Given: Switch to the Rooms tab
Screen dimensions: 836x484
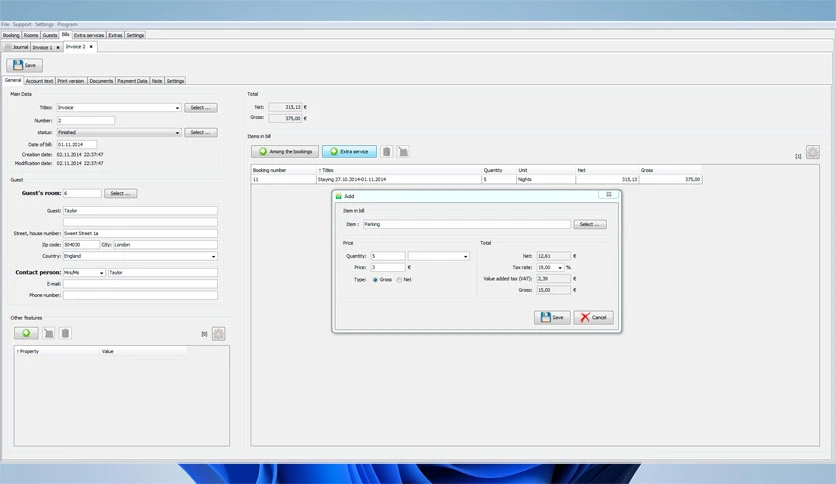Looking at the screenshot, I should (x=31, y=35).
